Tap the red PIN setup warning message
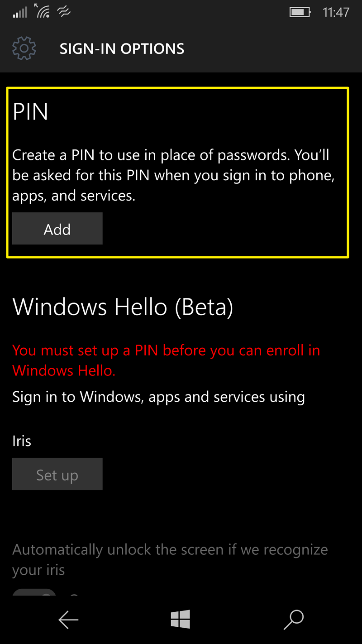The image size is (362, 644). click(167, 360)
